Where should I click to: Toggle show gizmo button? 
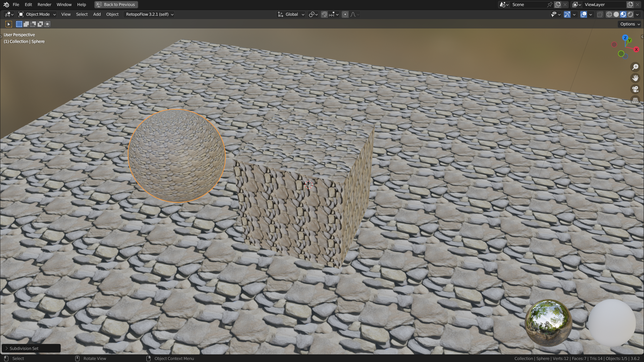point(567,14)
